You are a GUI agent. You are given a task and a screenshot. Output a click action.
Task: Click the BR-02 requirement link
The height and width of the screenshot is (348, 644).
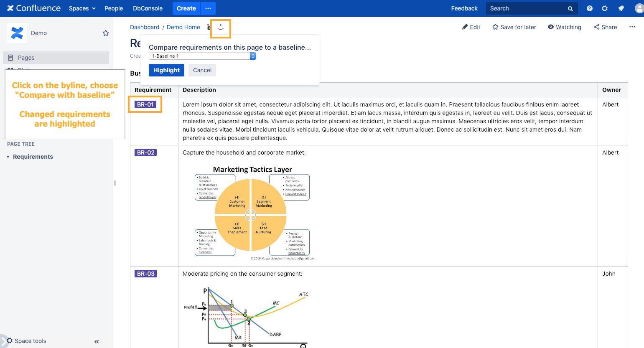(145, 152)
